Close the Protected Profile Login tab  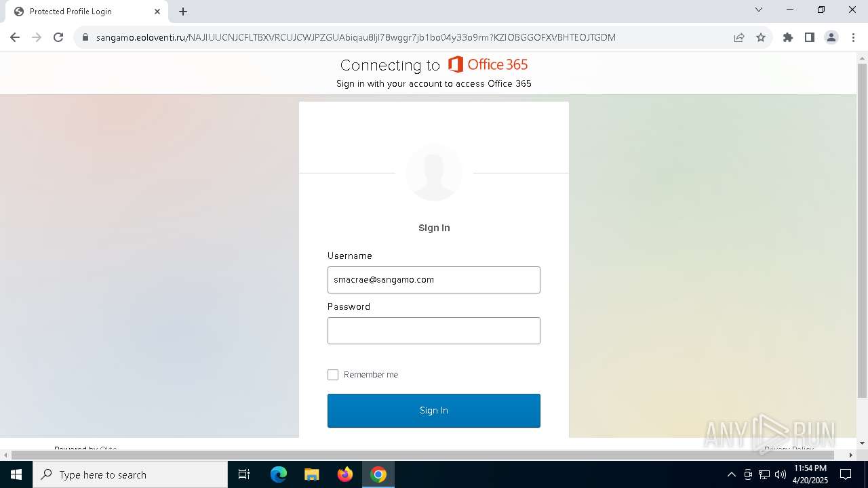(x=157, y=12)
